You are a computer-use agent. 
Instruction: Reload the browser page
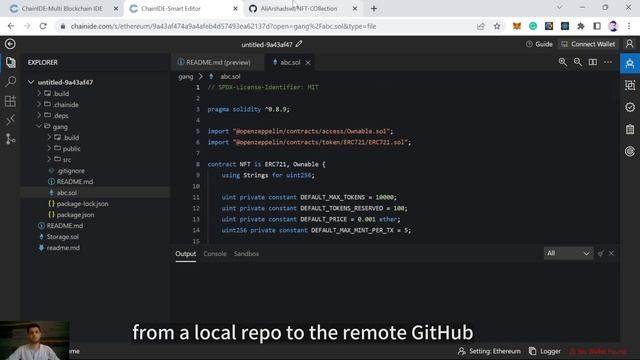click(x=43, y=26)
